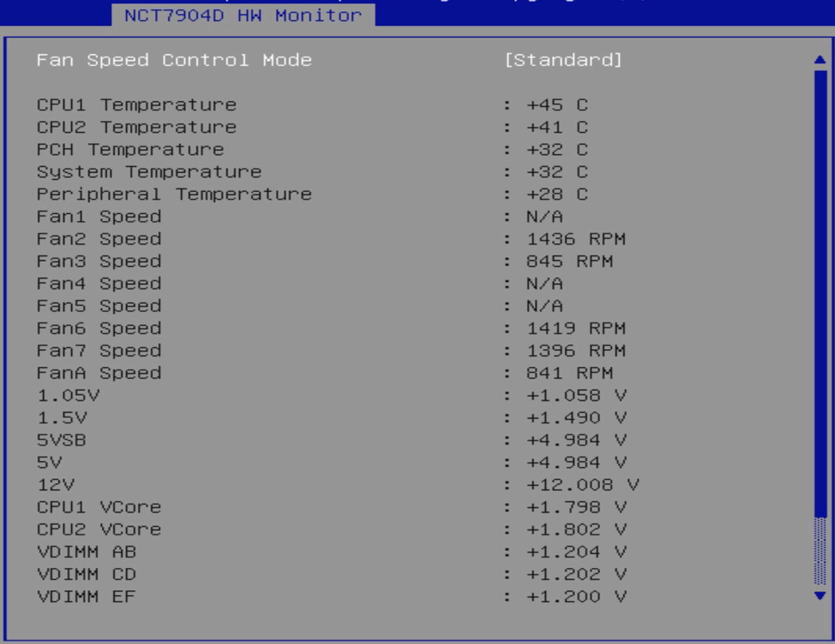Select the CPU1 Temperature row
835x644 pixels.
pos(137,105)
